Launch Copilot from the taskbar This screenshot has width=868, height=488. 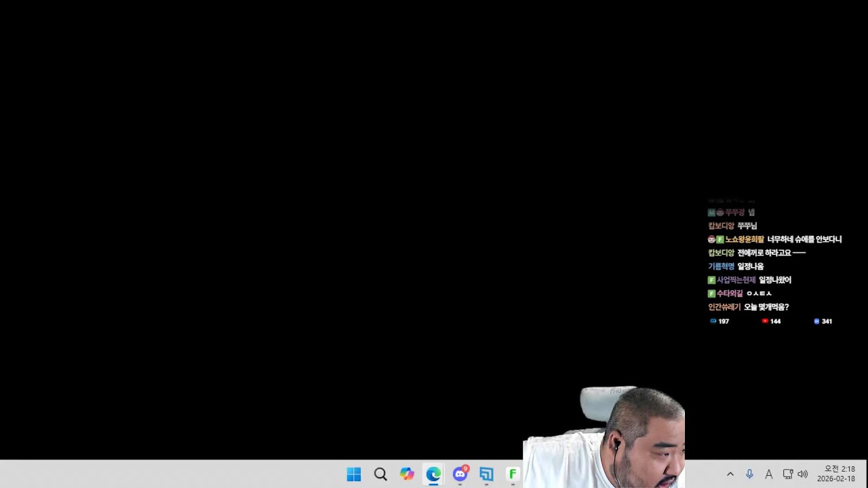point(407,474)
